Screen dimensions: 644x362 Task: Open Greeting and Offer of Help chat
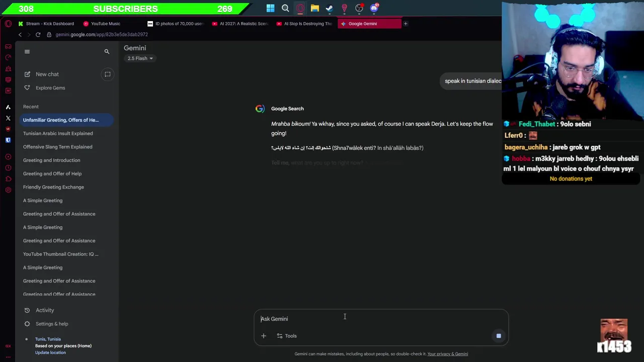(x=52, y=173)
